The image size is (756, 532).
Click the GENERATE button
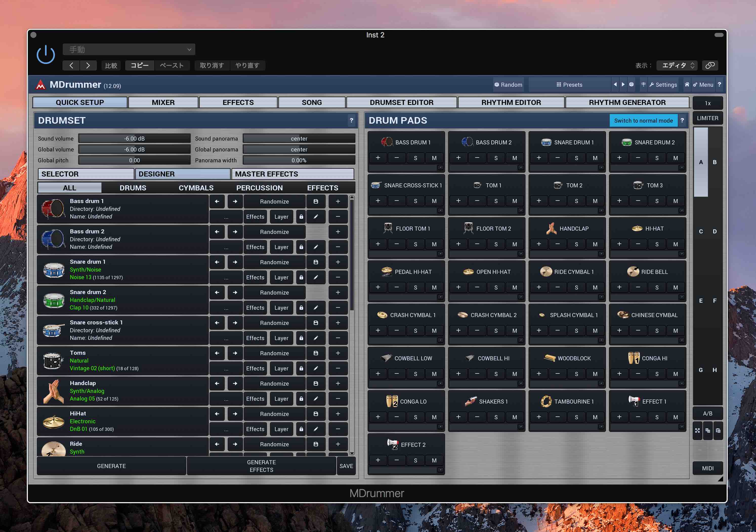111,466
